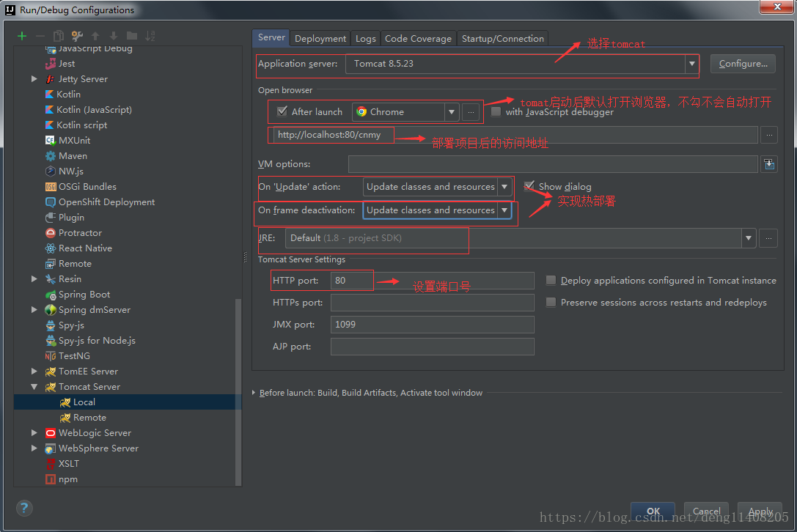797x532 pixels.
Task: Open the Chrome browser dropdown
Action: (452, 112)
